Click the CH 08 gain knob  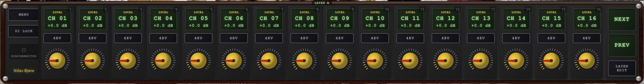point(304,60)
